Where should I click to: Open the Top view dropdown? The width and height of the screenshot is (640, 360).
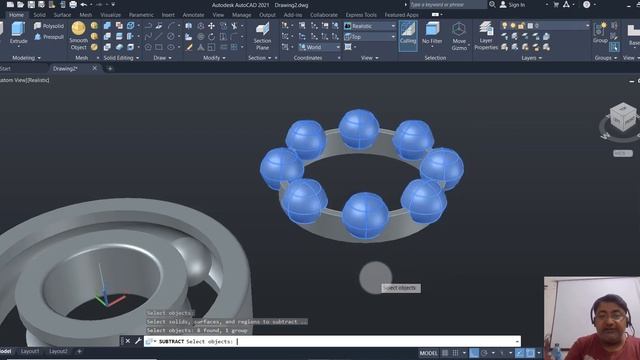370,37
